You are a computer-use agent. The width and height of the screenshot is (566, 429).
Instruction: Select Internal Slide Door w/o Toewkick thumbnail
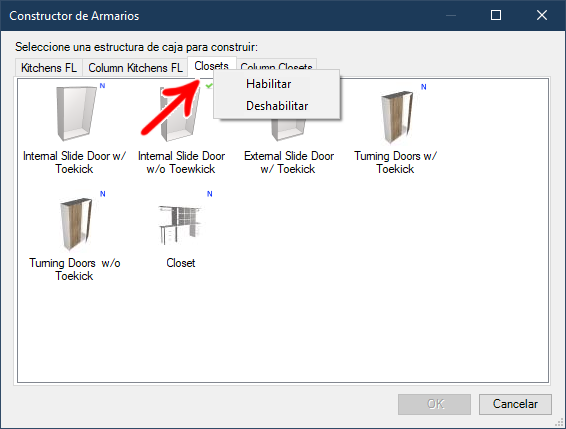point(180,114)
